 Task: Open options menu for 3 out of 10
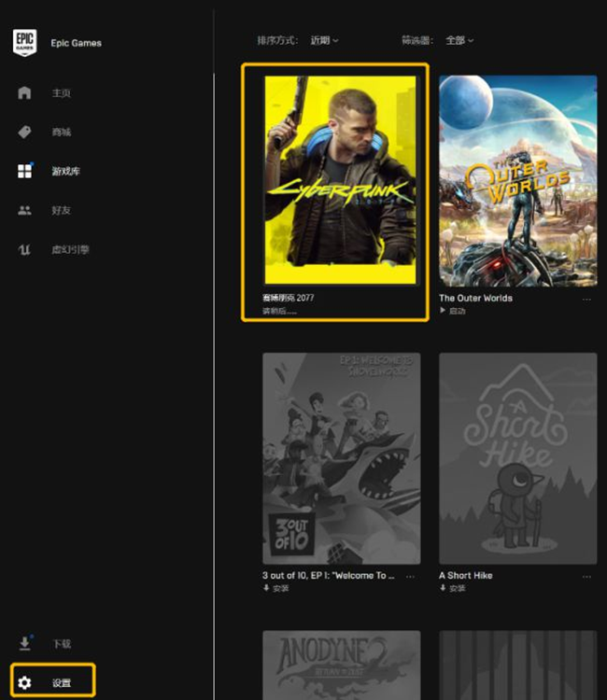point(411,576)
